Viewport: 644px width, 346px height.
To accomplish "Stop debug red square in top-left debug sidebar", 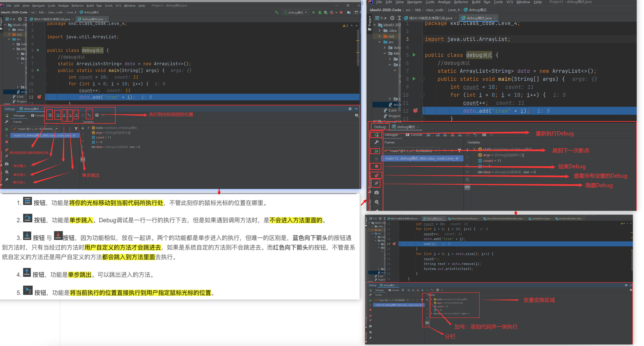I will click(x=7, y=142).
